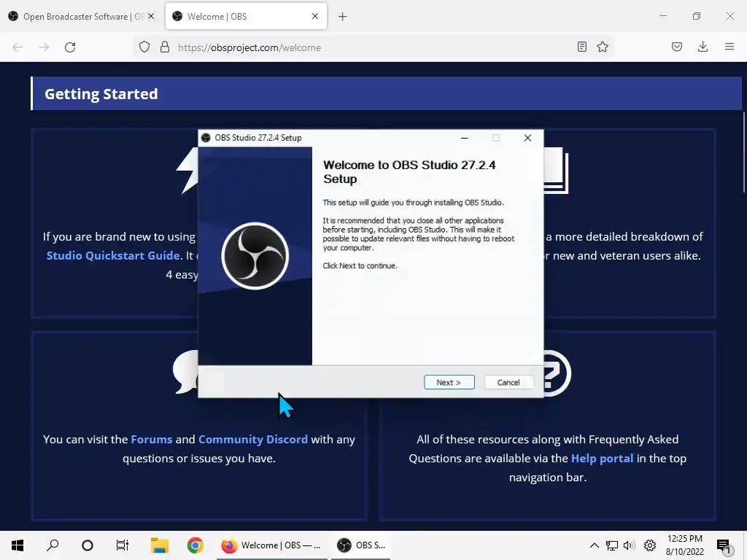Open the Windows Start menu
Viewport: 747px width, 560px height.
click(x=18, y=545)
